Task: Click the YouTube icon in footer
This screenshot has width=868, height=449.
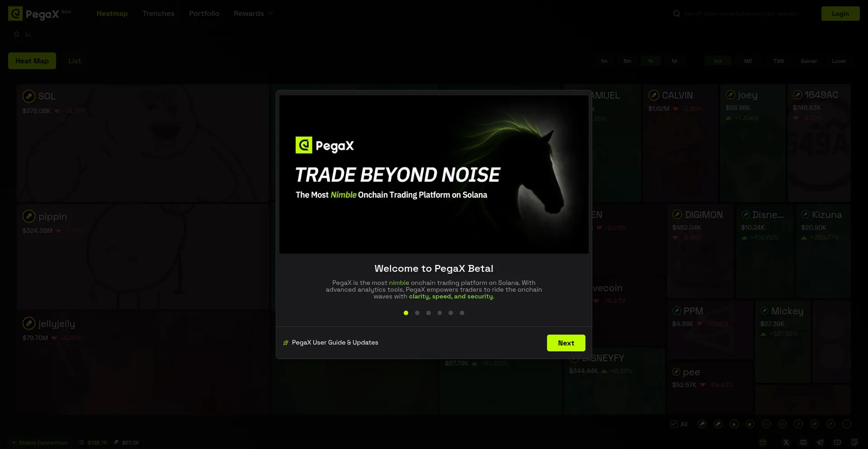Action: pyautogui.click(x=837, y=442)
